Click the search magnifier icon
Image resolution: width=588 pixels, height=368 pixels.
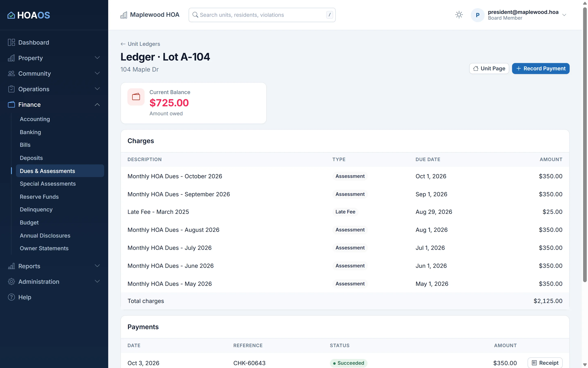point(195,15)
